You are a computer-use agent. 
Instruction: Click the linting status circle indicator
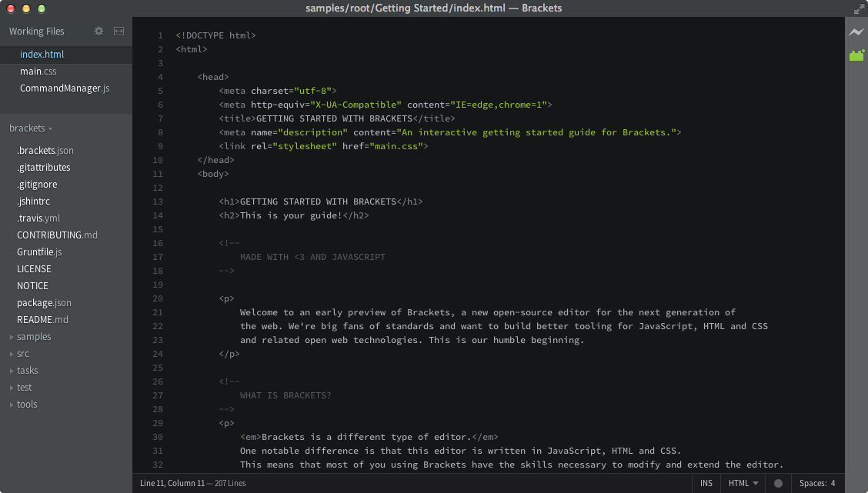[x=778, y=483]
